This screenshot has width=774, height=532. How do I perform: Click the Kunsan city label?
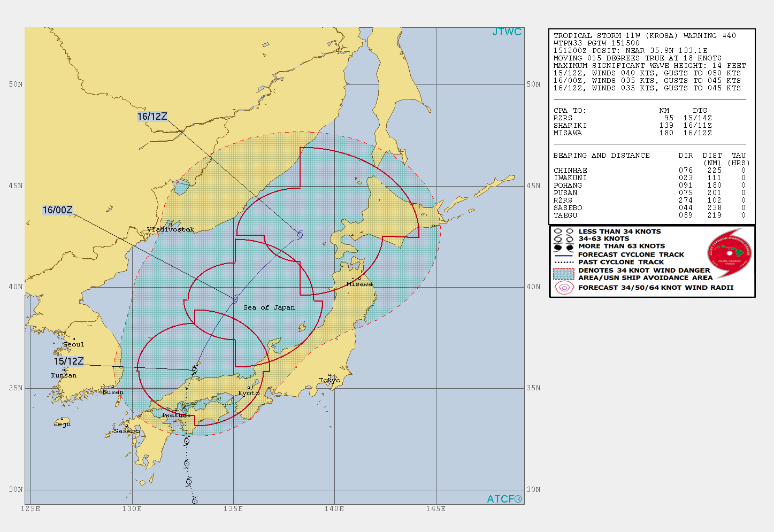click(64, 375)
